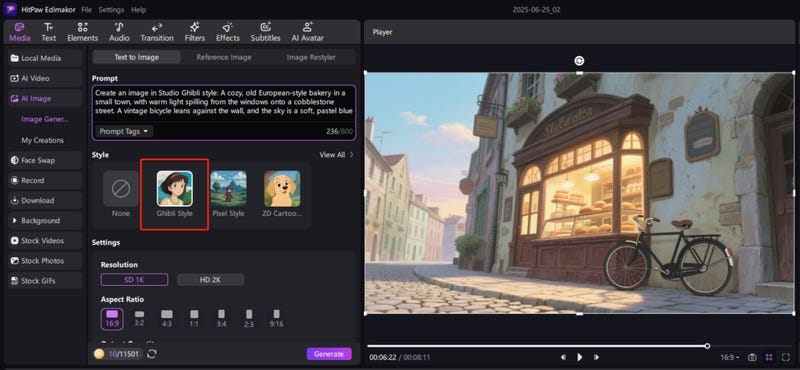Select the Effects toolbar icon

[x=228, y=32]
